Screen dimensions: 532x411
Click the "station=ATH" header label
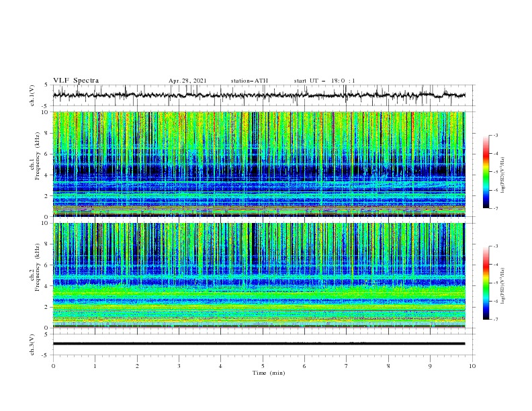pyautogui.click(x=249, y=81)
